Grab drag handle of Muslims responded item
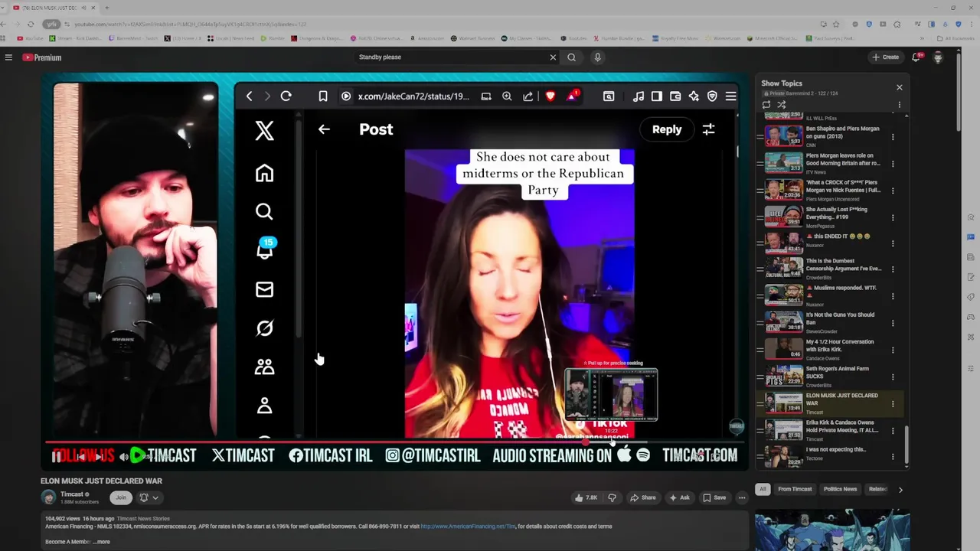The width and height of the screenshot is (980, 551). coord(760,296)
